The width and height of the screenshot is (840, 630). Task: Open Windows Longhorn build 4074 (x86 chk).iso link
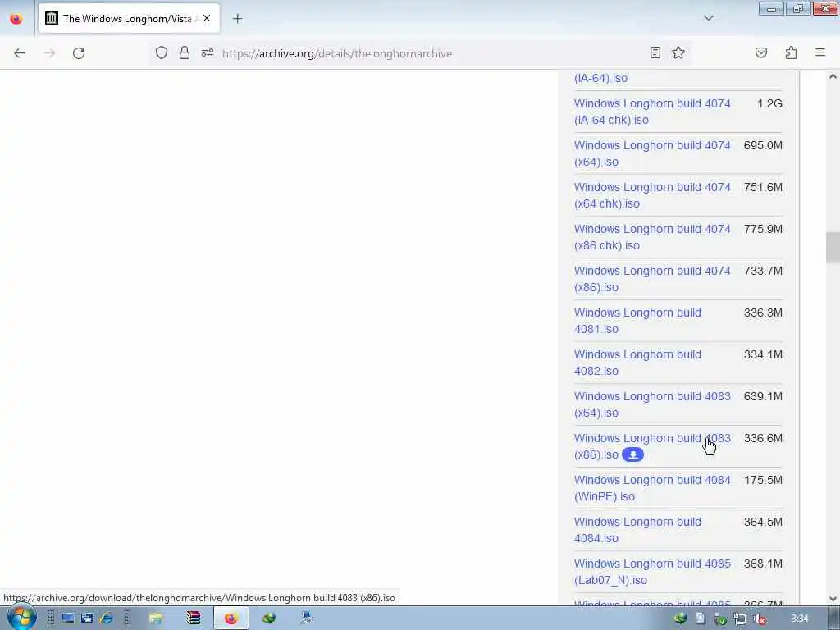point(652,237)
